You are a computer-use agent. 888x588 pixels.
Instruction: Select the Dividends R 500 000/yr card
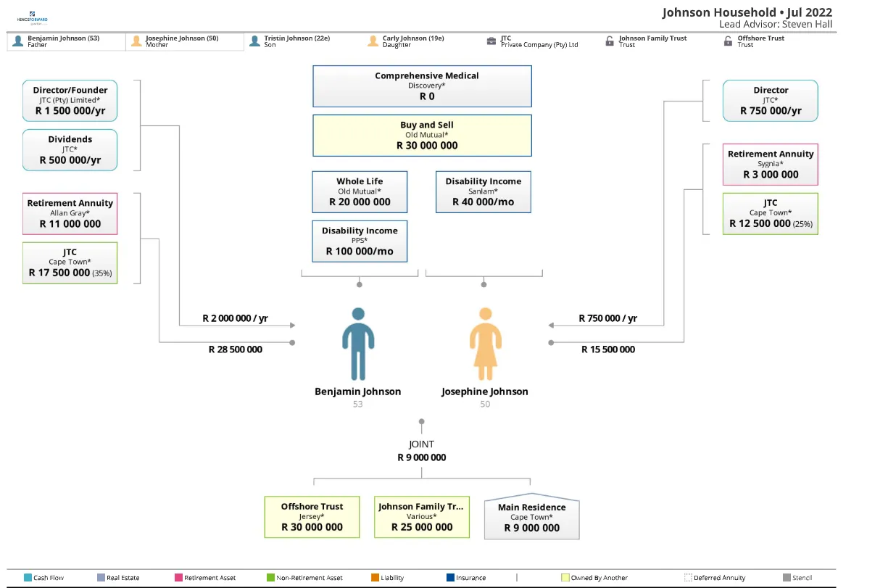tap(70, 150)
